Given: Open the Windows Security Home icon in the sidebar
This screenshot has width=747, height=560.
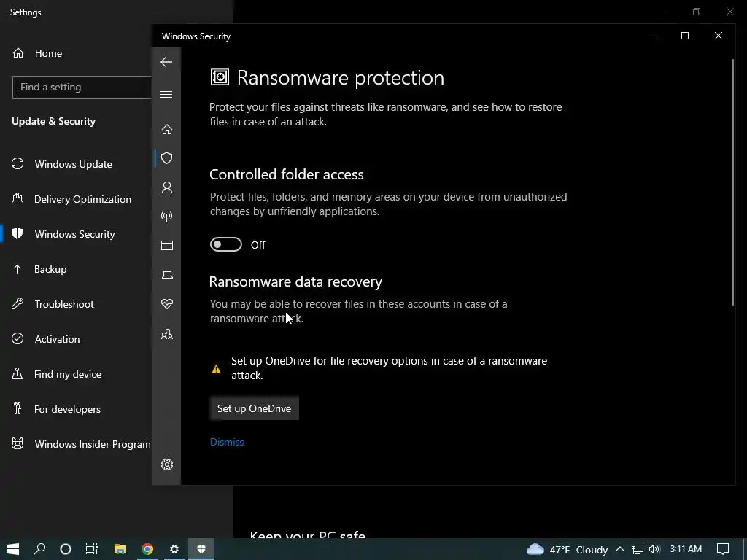Looking at the screenshot, I should tap(167, 129).
